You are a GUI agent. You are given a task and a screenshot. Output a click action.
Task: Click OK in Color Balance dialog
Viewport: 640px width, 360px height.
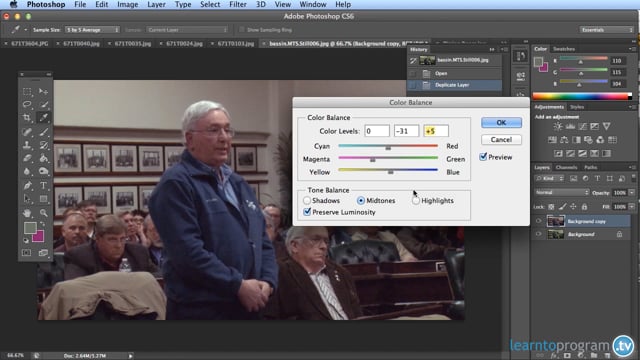501,122
